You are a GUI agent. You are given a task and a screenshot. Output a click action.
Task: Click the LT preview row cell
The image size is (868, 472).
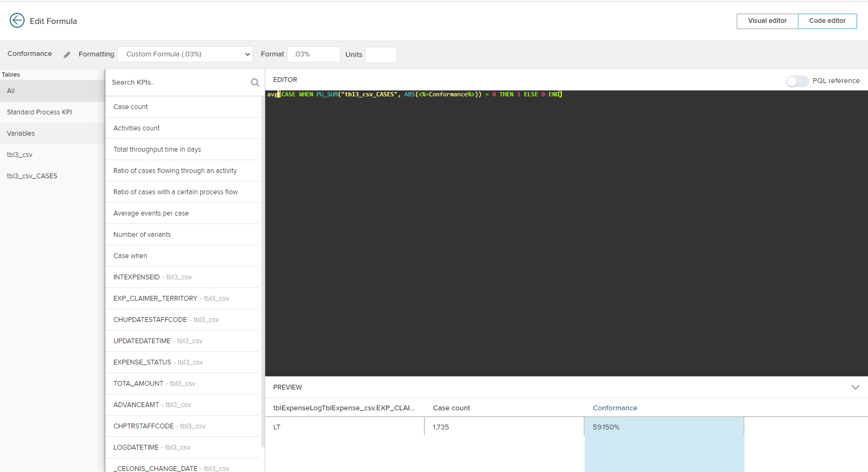coord(345,427)
